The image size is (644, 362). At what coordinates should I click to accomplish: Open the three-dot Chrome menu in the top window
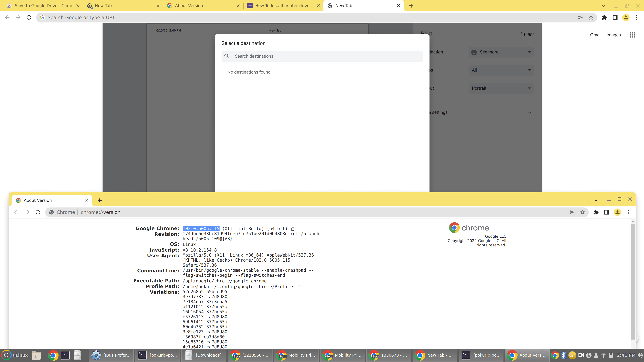tap(636, 17)
